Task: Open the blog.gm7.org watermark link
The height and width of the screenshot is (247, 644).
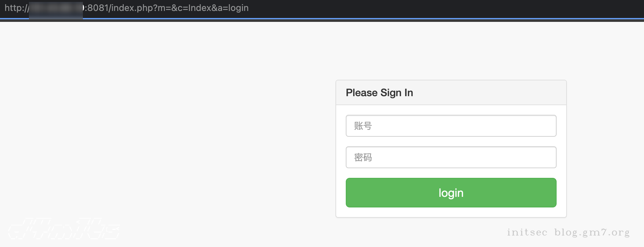Action: click(592, 232)
